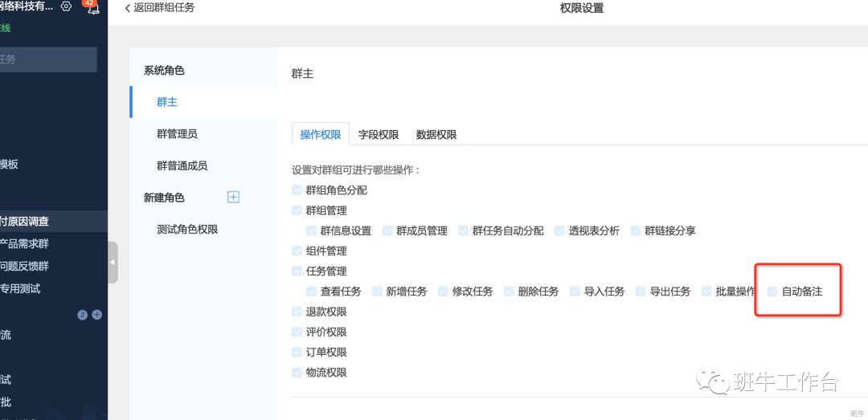Select the 群管理员 role

coord(177,134)
